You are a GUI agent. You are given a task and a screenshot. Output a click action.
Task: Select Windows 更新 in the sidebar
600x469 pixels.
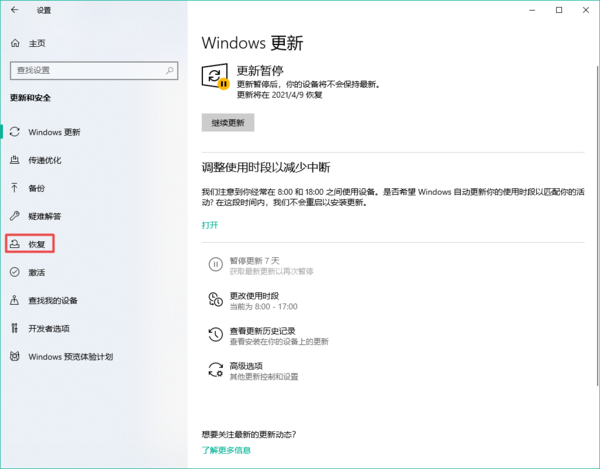[x=54, y=132]
